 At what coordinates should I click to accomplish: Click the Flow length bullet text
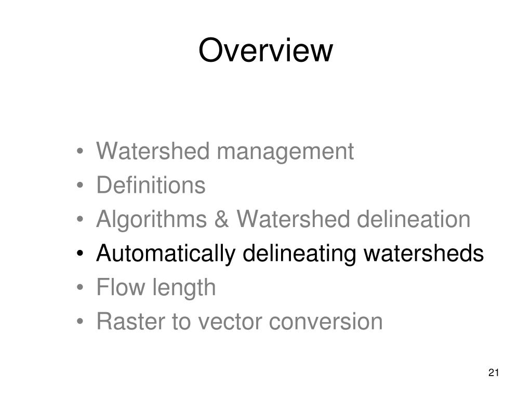156,288
